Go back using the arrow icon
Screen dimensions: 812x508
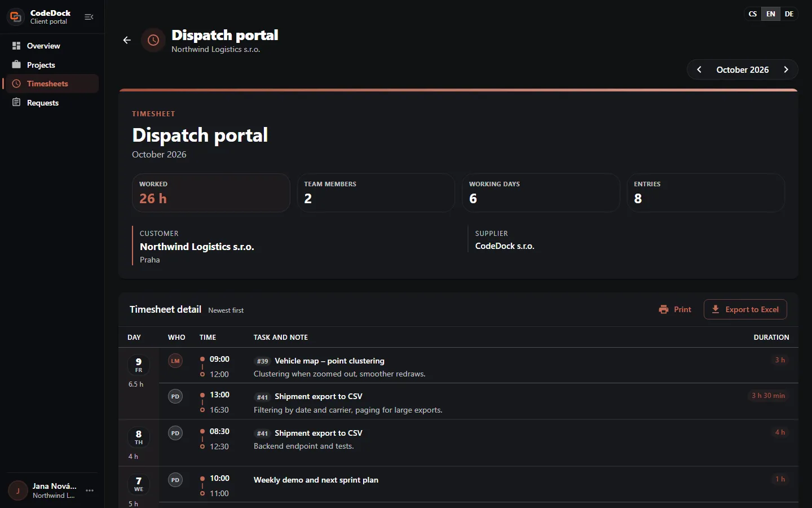tap(127, 40)
